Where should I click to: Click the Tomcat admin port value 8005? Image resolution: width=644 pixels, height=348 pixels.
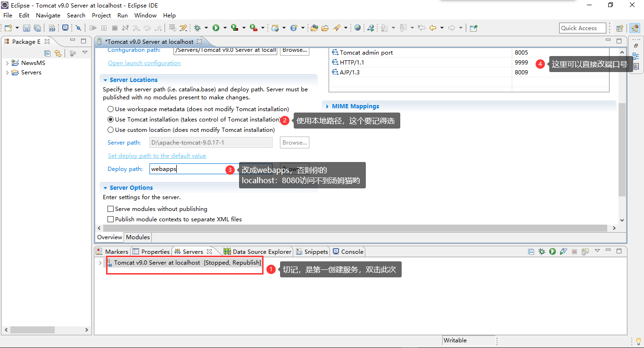click(x=521, y=53)
